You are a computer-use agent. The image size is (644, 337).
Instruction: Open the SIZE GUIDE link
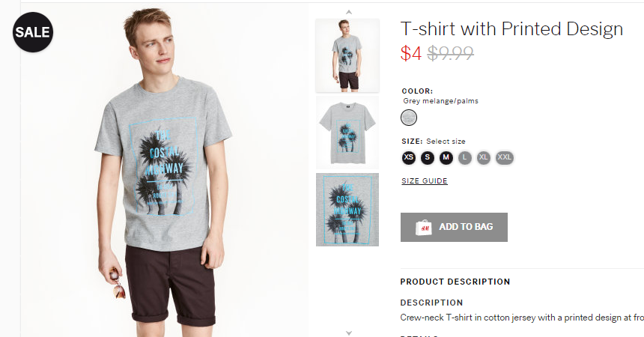point(425,180)
